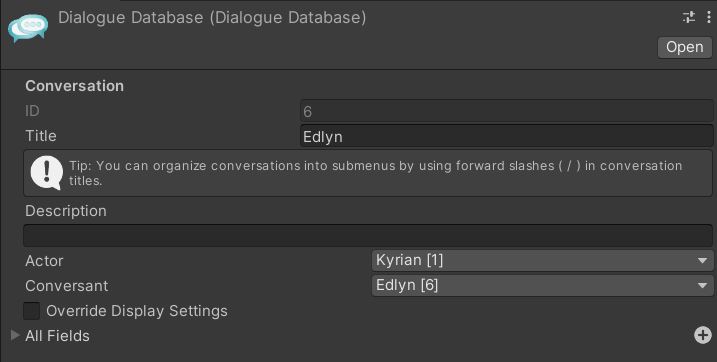The width and height of the screenshot is (717, 362).
Task: Open the Dialogue Database editor
Action: pyautogui.click(x=685, y=47)
